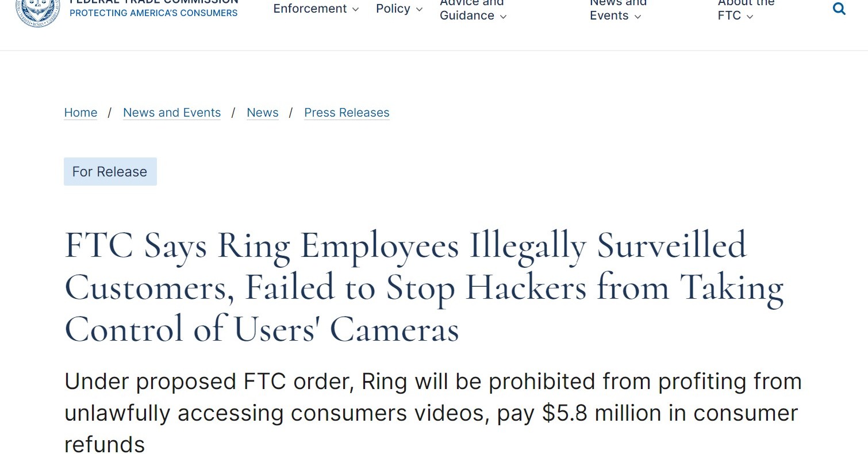
Task: Open the Policy navigation menu
Action: pos(393,9)
